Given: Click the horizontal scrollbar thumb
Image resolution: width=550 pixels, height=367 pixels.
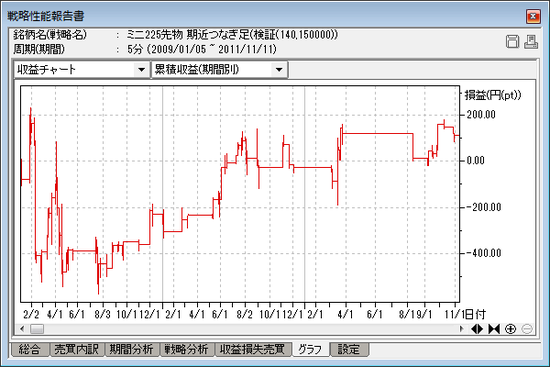Looking at the screenshot, I should click(x=37, y=329).
